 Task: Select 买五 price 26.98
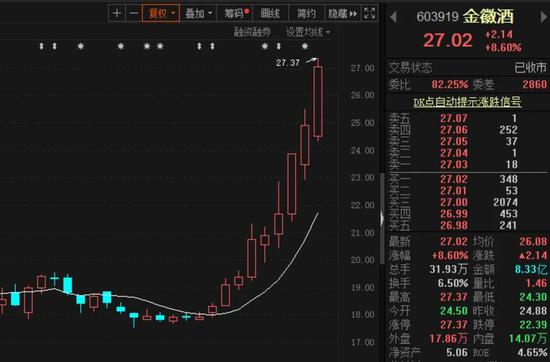[x=454, y=225]
